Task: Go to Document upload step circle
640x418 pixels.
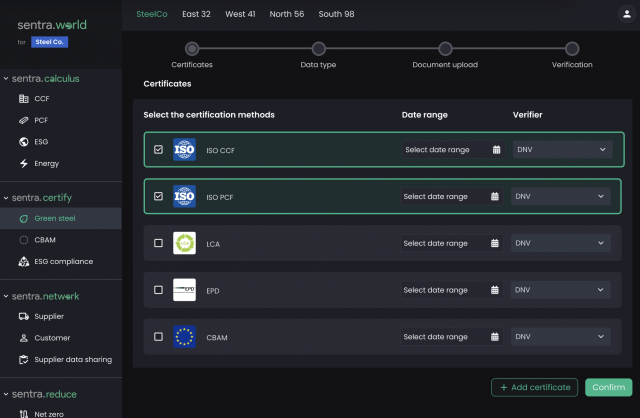Action: pos(445,49)
